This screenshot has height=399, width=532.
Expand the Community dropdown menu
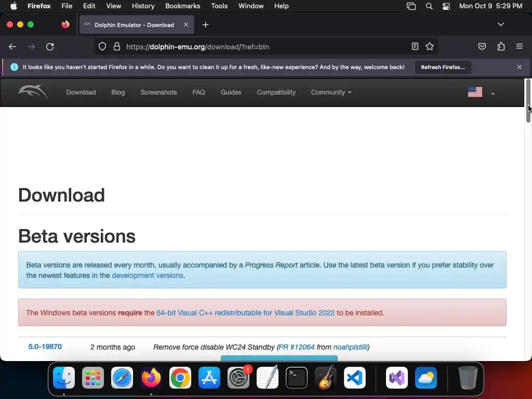(331, 92)
